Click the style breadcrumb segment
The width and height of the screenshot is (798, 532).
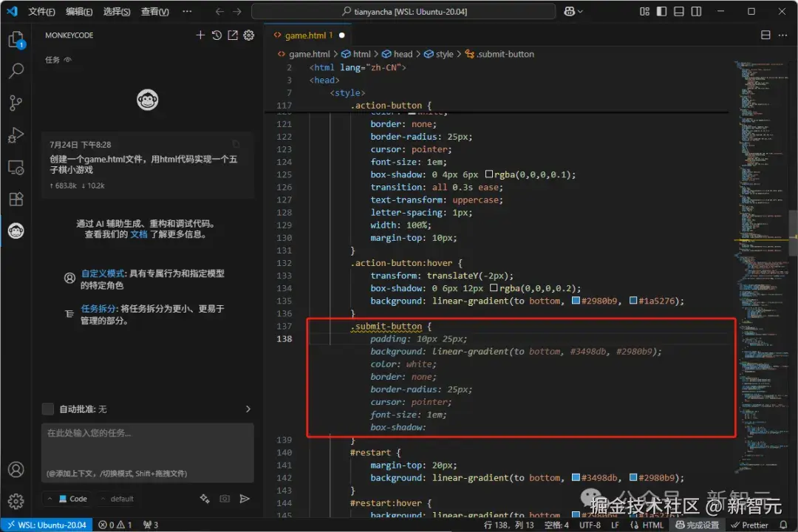tap(439, 54)
